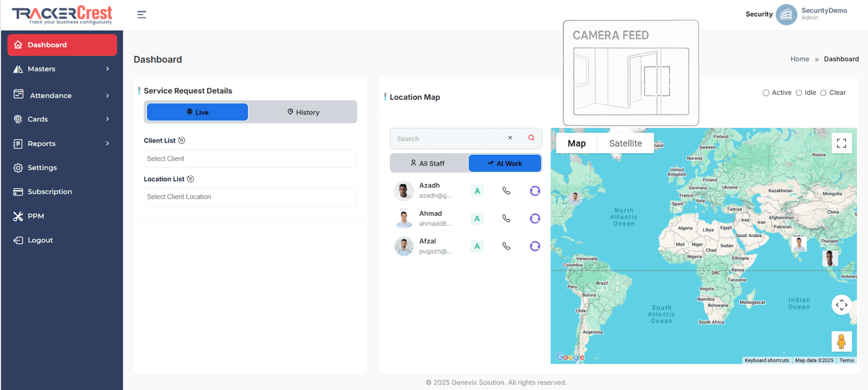Select the Clear radio button
Viewport: 868px width, 390px height.
tap(824, 93)
